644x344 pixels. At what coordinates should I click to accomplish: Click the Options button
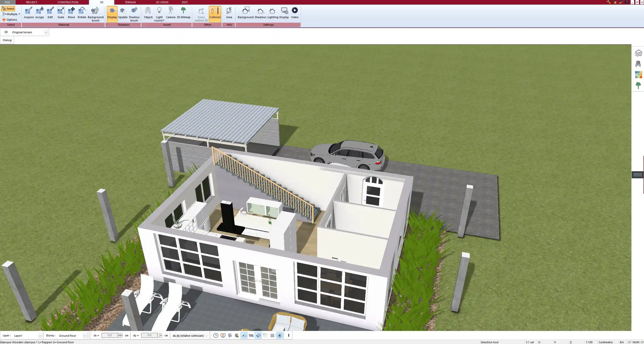[x=10, y=20]
